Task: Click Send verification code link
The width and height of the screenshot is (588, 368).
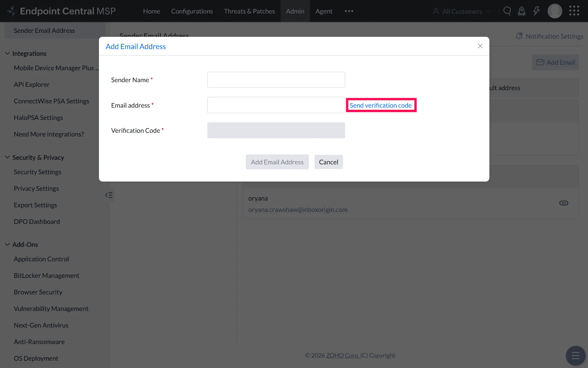Action: pos(381,105)
